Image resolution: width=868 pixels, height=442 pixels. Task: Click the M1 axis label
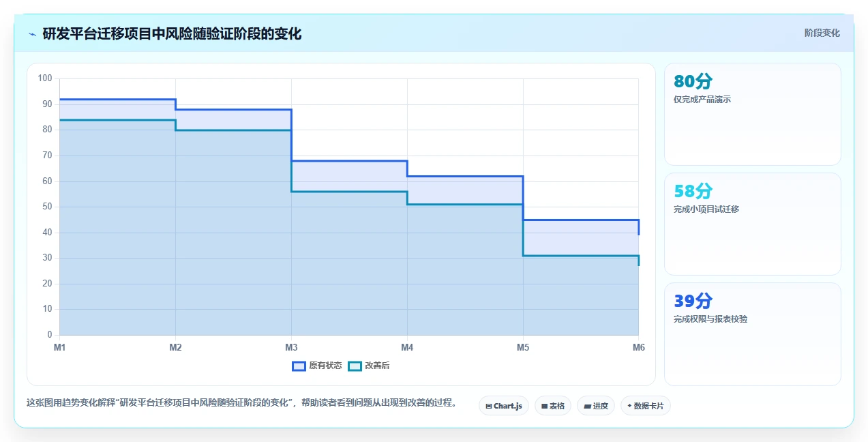pos(60,347)
